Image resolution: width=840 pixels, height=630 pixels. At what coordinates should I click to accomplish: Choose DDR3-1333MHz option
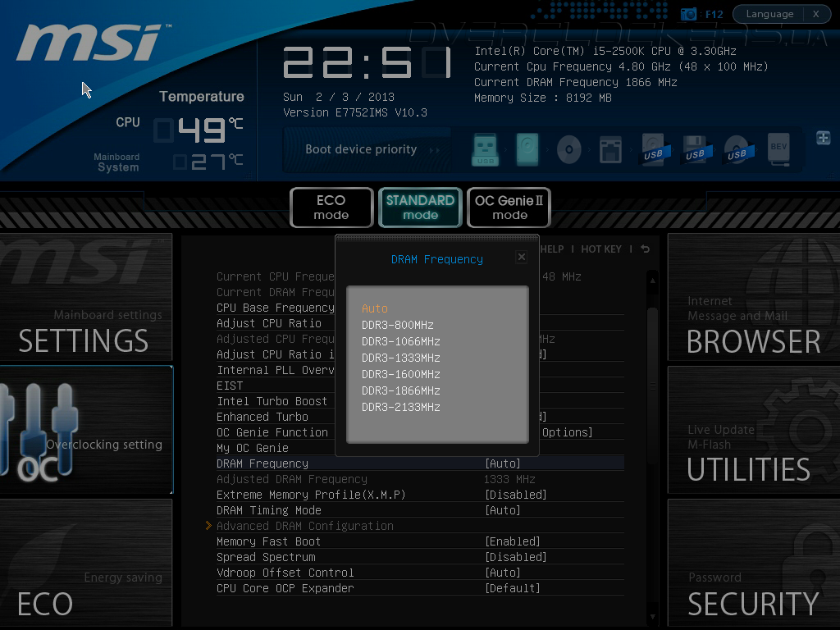(400, 358)
